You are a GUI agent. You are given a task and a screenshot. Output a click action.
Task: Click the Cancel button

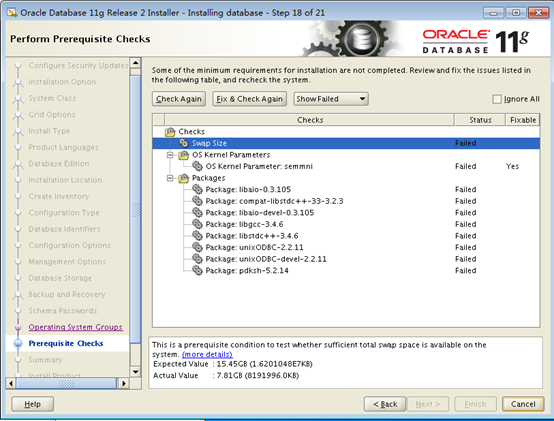[523, 404]
